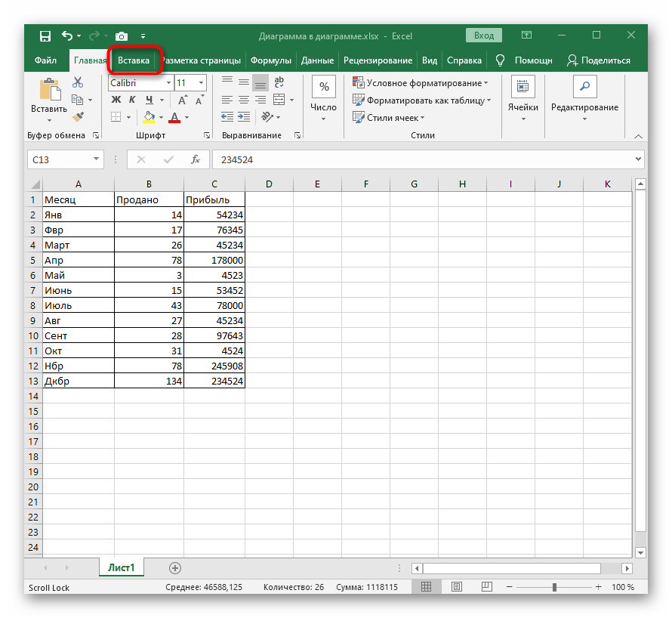The width and height of the screenshot is (672, 618).
Task: Click the insert function fx icon
Action: click(195, 159)
